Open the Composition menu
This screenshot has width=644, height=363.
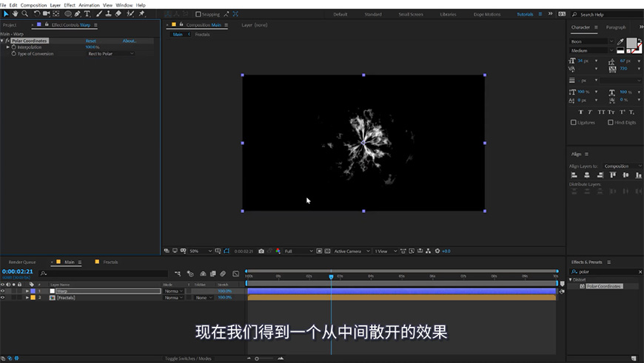pos(33,5)
